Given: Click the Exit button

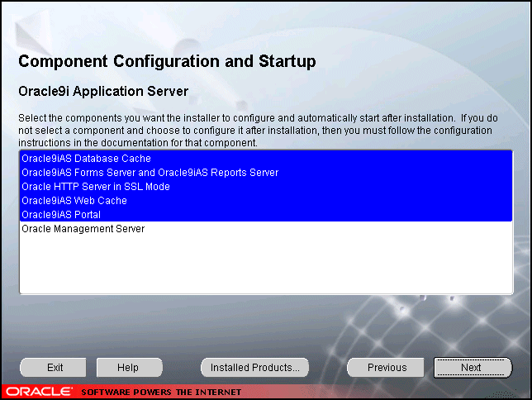Looking at the screenshot, I should tap(53, 368).
